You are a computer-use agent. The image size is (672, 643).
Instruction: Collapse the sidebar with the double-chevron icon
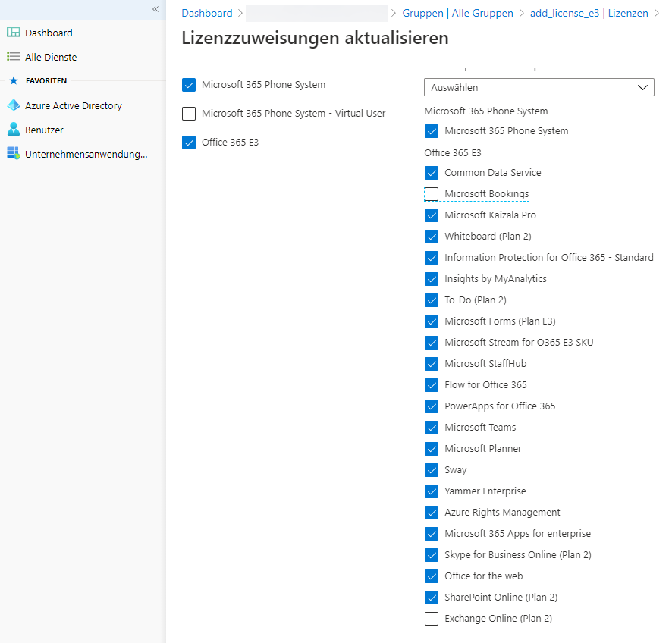tap(155, 9)
